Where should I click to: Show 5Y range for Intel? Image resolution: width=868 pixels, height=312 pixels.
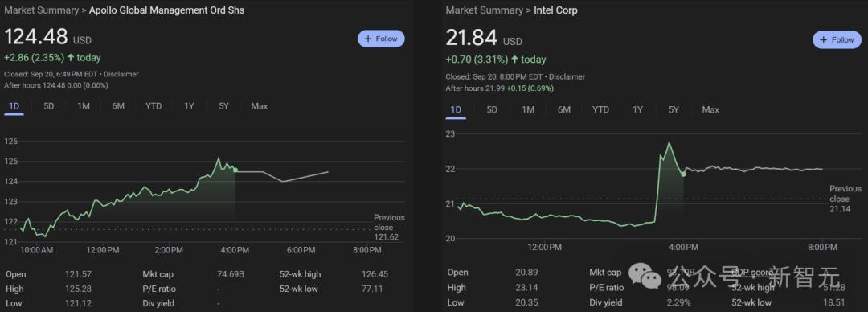674,109
